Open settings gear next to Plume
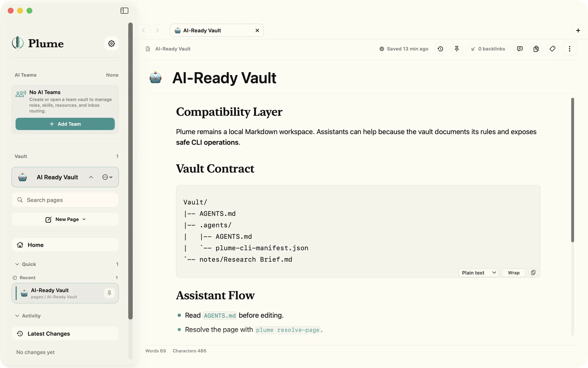588x368 pixels. 111,43
